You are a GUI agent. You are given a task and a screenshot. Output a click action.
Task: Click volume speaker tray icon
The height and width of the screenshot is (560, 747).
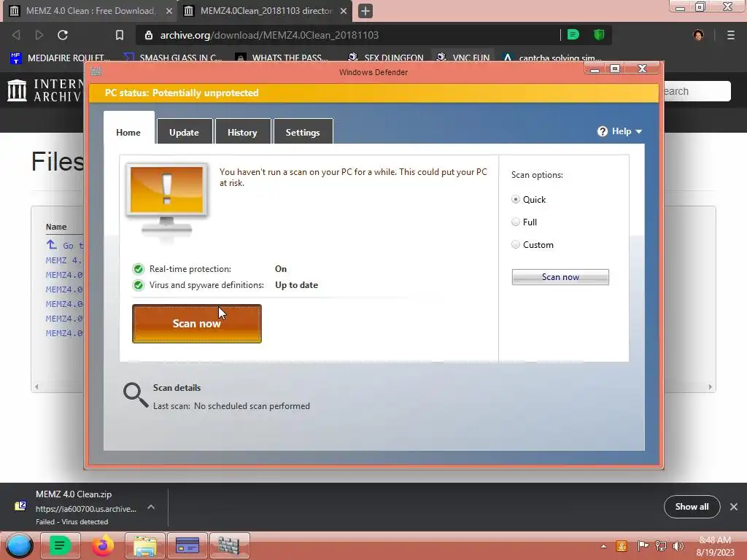point(678,546)
